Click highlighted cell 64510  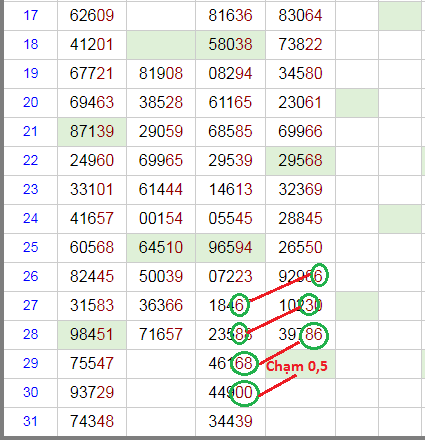(161, 247)
